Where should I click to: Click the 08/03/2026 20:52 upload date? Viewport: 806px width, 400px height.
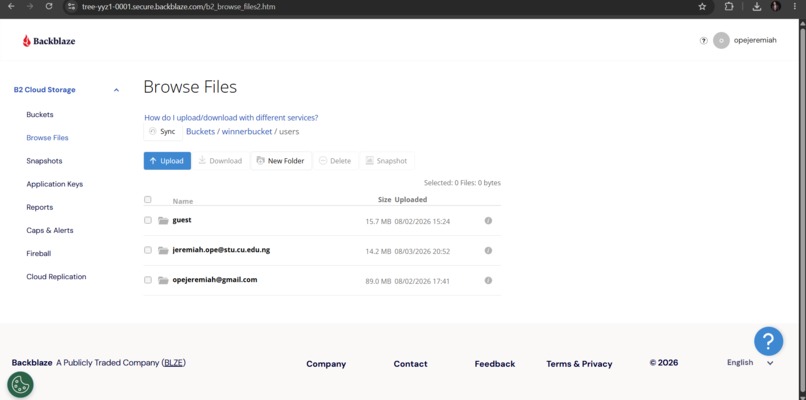[x=422, y=251]
